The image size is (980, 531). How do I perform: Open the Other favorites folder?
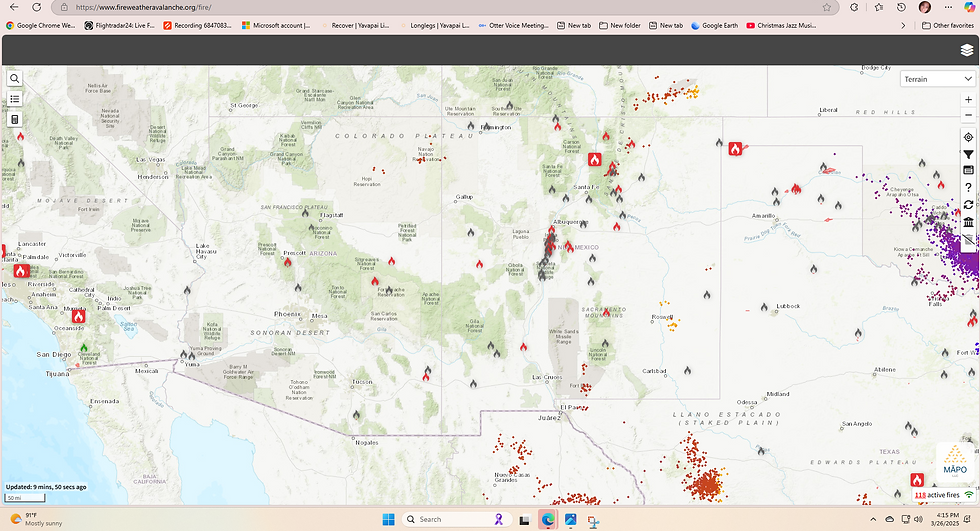[948, 26]
